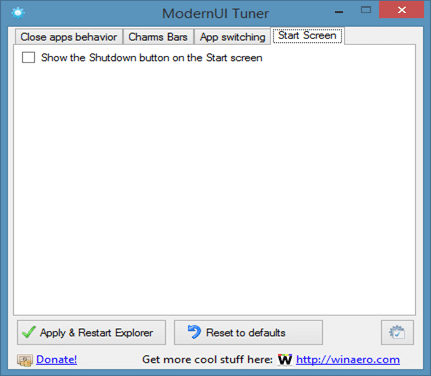
Task: Click the ModernUI Tuner app icon in title bar
Action: 18,13
